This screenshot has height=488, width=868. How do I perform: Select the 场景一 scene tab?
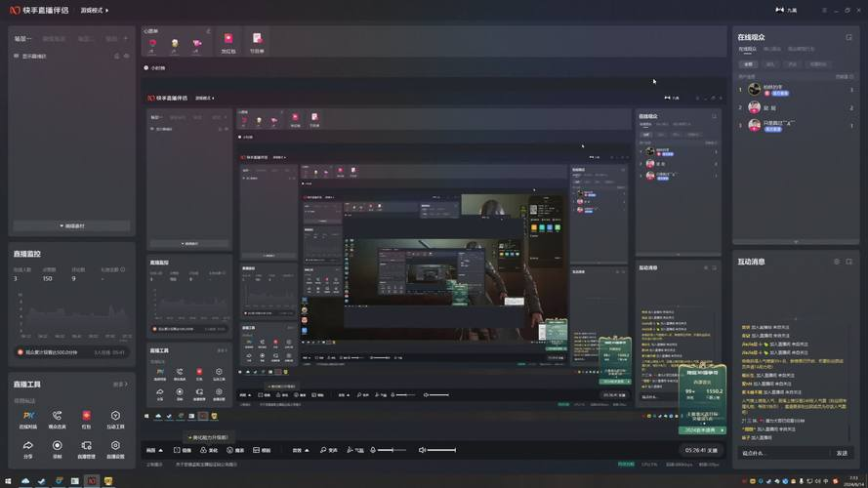click(x=22, y=39)
